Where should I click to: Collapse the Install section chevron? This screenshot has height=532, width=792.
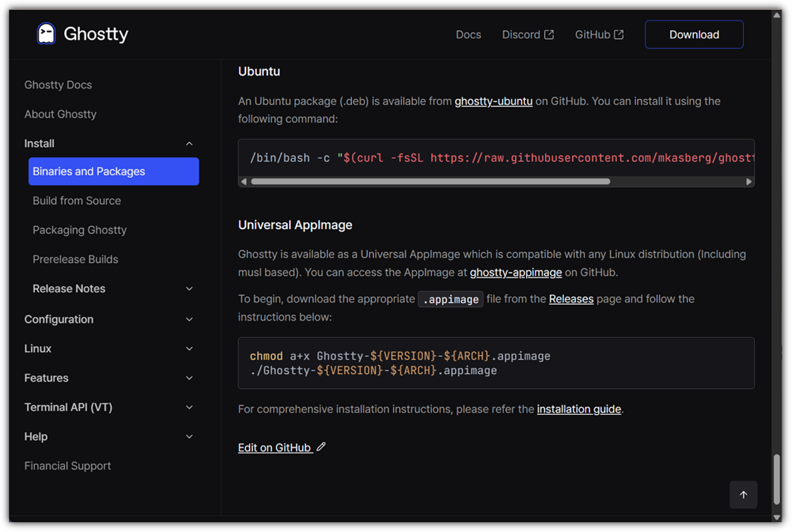[190, 144]
